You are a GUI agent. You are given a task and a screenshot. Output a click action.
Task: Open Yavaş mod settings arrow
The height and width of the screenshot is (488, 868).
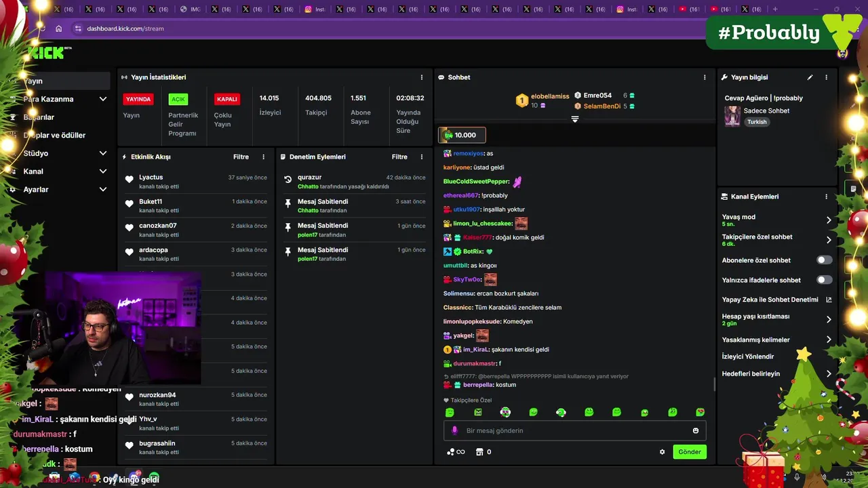click(829, 220)
